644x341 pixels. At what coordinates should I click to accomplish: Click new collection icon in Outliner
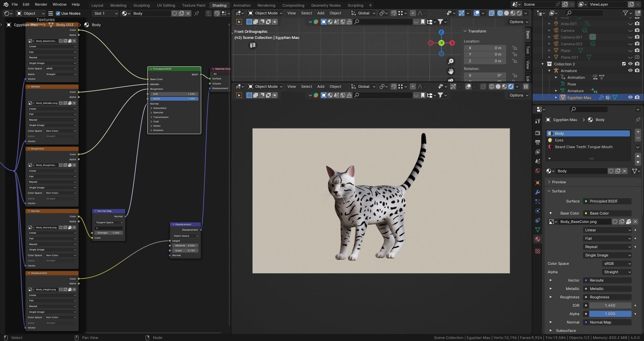(x=638, y=13)
